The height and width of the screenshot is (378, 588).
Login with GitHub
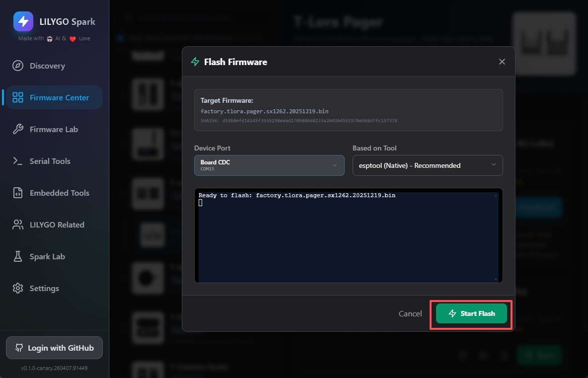(x=54, y=348)
